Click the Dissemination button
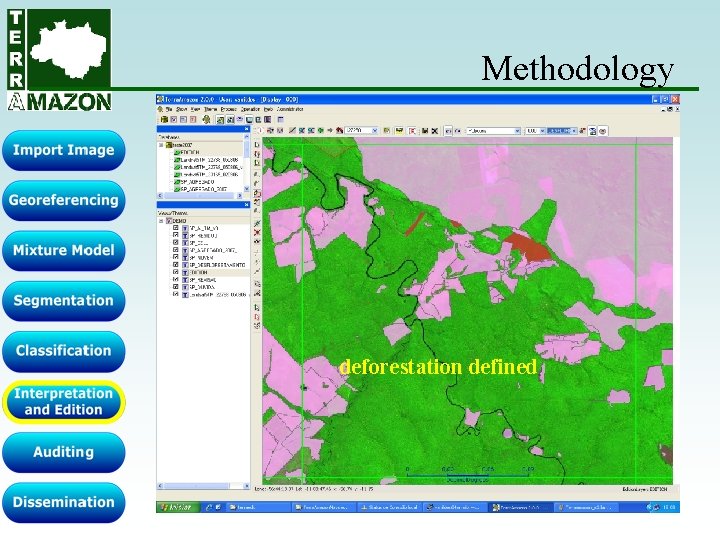This screenshot has height=540, width=720. pos(63,502)
